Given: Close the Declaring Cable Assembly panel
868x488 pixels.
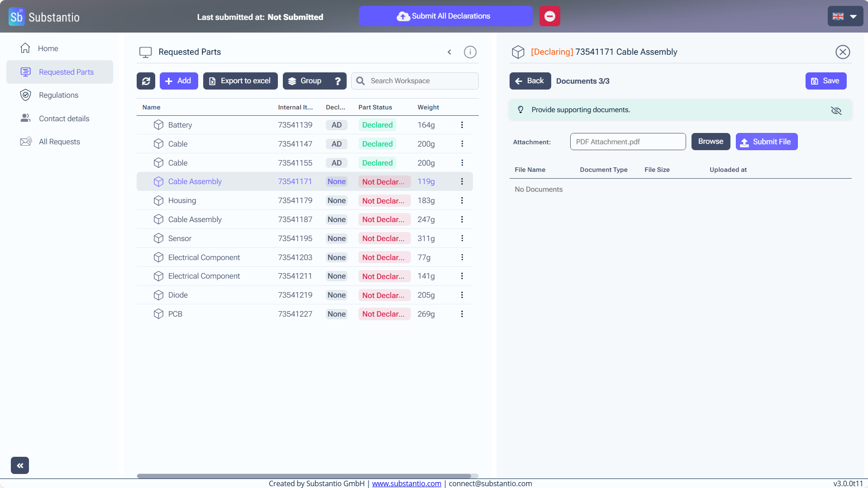Looking at the screenshot, I should [842, 52].
